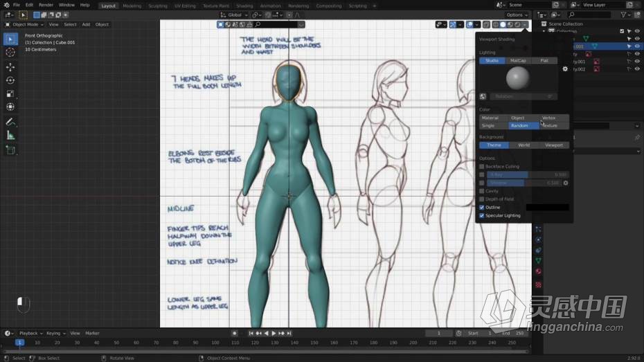Uncheck the Outline option

click(482, 207)
